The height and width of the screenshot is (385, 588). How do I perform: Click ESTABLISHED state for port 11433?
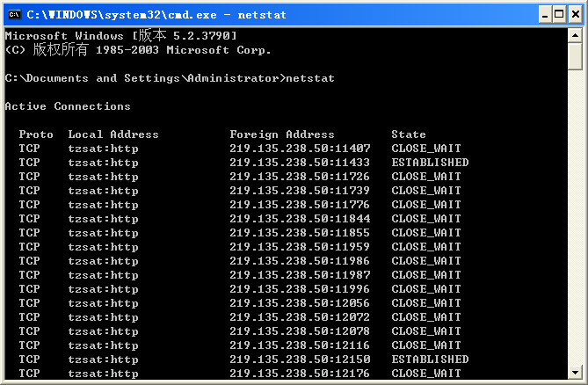pyautogui.click(x=430, y=163)
